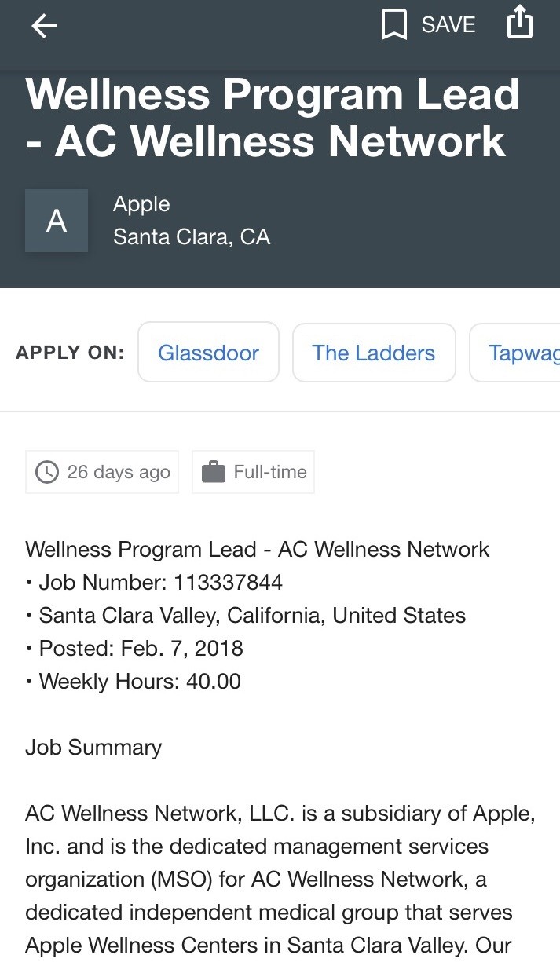Apply on The Ladders
560x962 pixels.
coord(374,353)
